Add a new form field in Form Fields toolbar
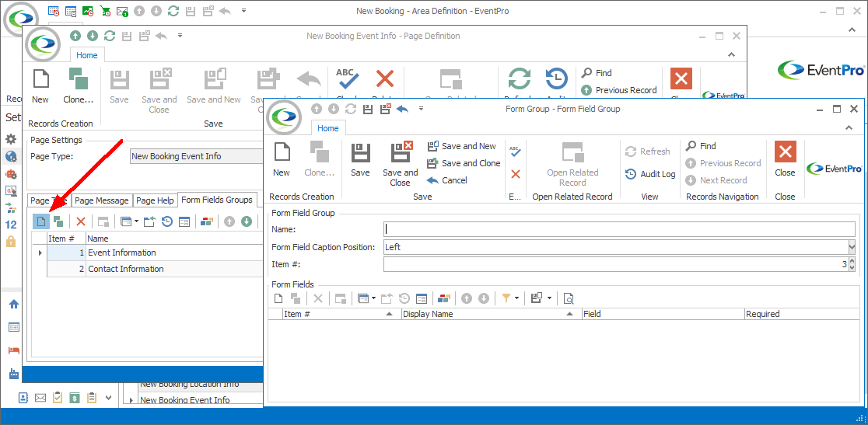This screenshot has height=425, width=868. coord(279,298)
